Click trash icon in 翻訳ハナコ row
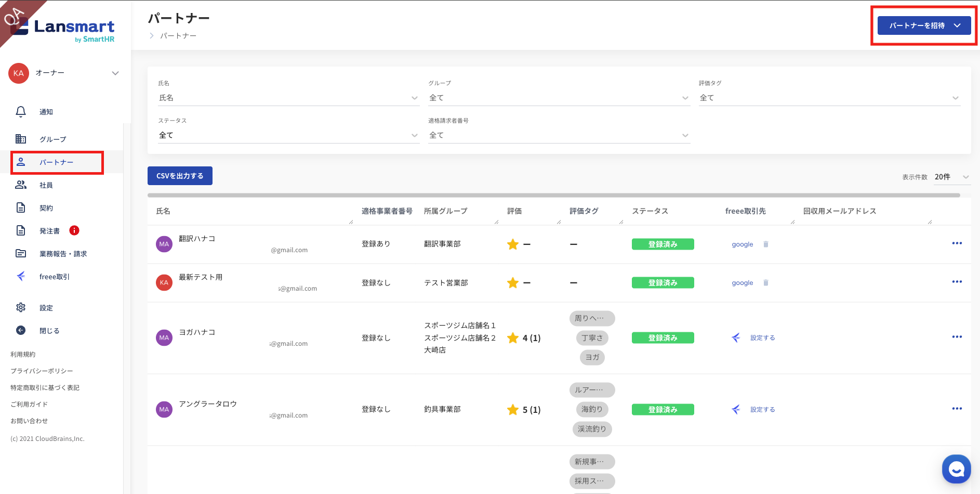Viewport: 980px width, 494px height. tap(765, 244)
